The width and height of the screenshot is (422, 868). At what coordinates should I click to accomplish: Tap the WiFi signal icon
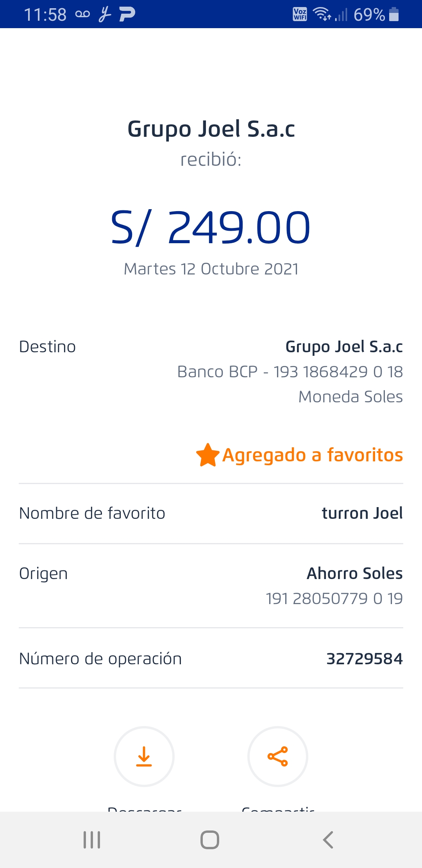322,14
